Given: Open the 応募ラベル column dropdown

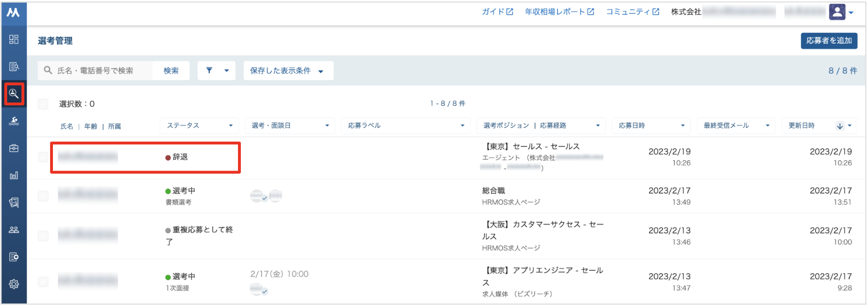Looking at the screenshot, I should 405,125.
